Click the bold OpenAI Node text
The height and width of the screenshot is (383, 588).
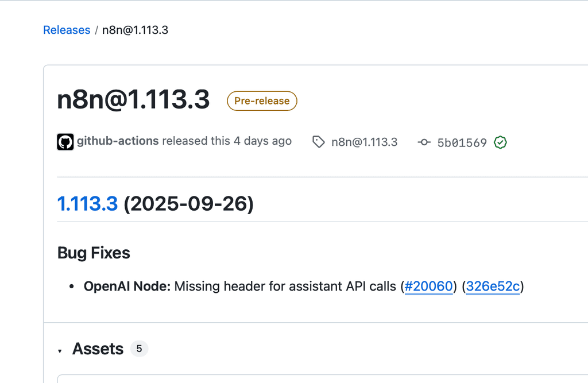point(127,286)
